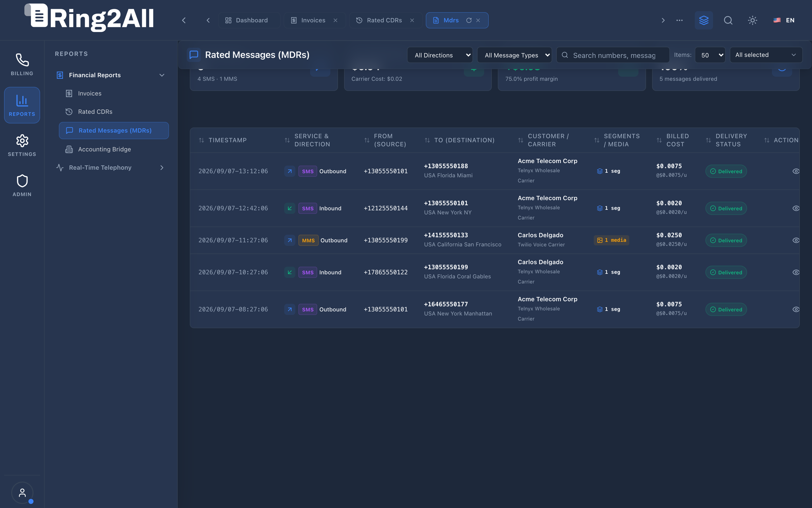Screen dimensions: 812x508
Task: Open the Admin shield section
Action: 22,185
